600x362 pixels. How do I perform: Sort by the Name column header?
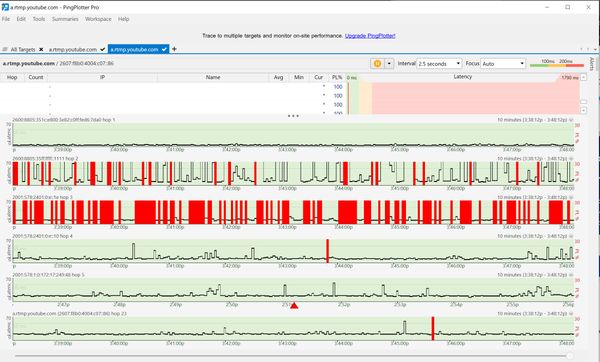(x=213, y=77)
